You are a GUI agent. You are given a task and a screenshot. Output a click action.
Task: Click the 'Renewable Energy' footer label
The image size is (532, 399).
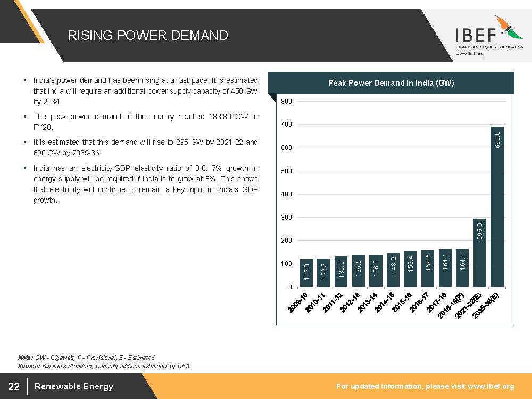[74, 386]
